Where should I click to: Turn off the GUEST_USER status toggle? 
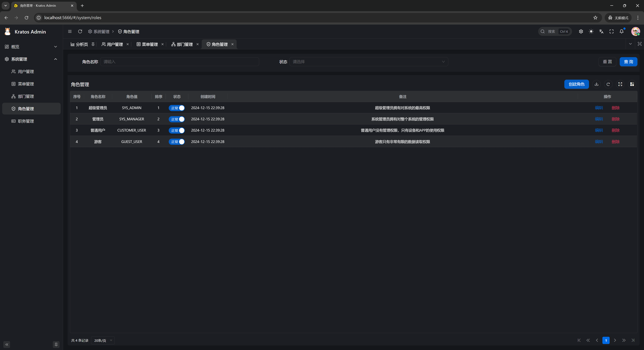(177, 142)
